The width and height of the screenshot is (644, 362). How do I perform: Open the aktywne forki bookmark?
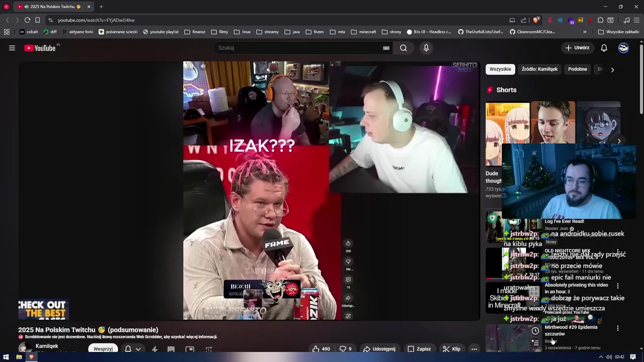[78, 32]
